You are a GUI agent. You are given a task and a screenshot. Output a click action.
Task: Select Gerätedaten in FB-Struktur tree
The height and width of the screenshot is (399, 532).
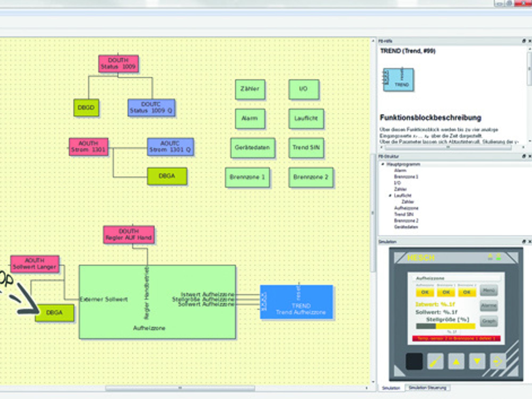point(406,227)
